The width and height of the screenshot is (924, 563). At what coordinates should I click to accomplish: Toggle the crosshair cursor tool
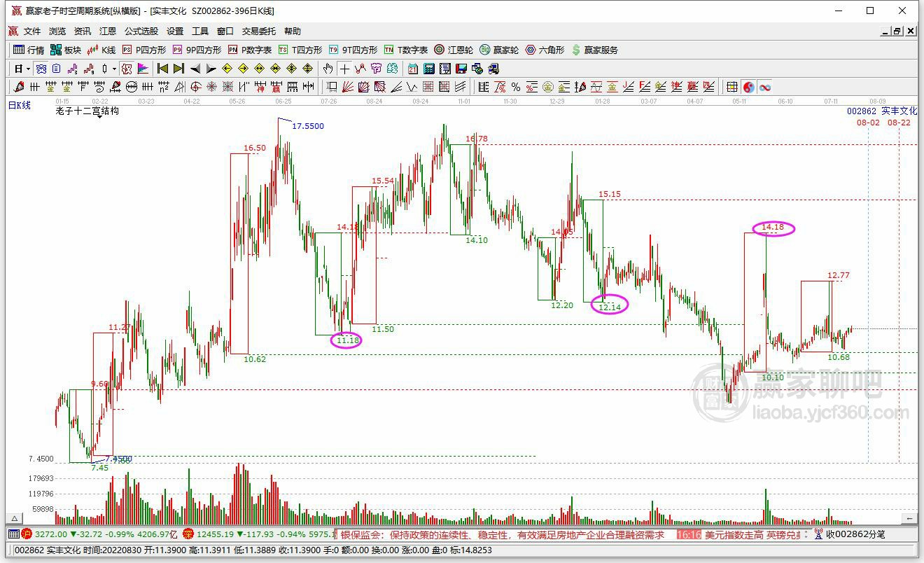344,69
